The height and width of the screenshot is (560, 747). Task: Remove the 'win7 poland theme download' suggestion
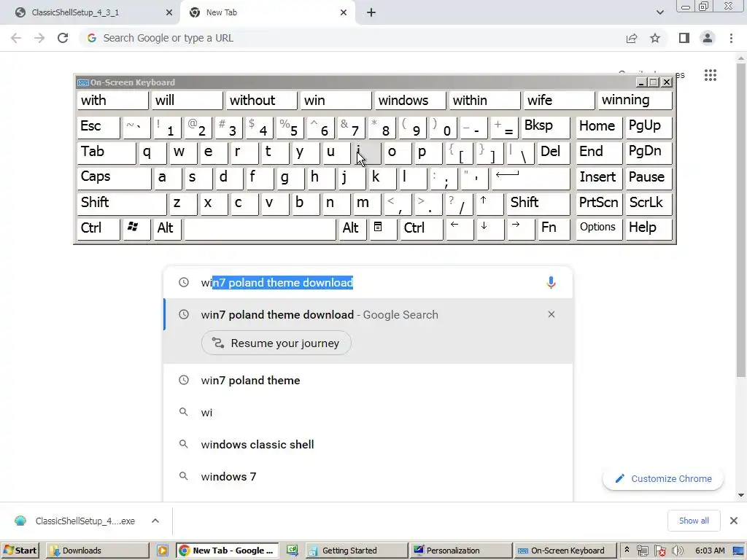pos(551,314)
